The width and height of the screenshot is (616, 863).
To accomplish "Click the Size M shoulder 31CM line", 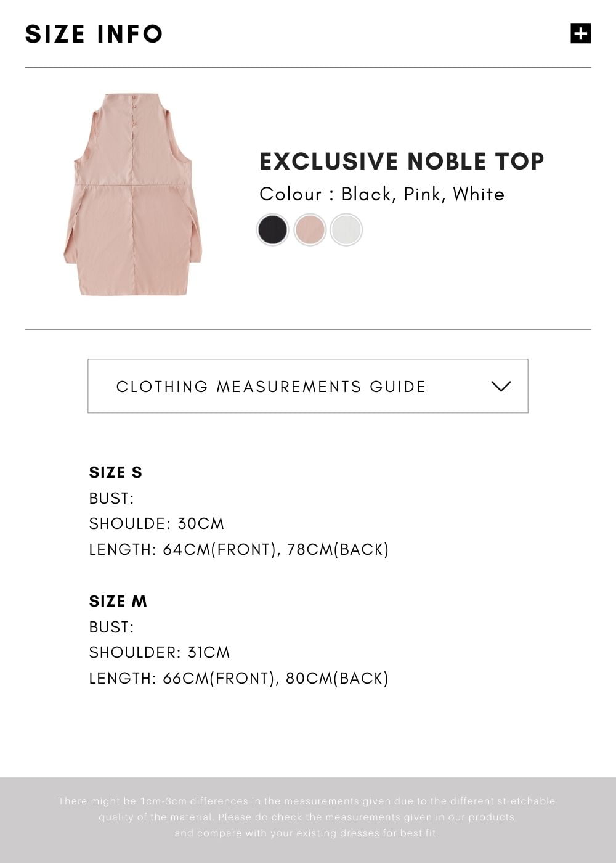I will point(160,652).
